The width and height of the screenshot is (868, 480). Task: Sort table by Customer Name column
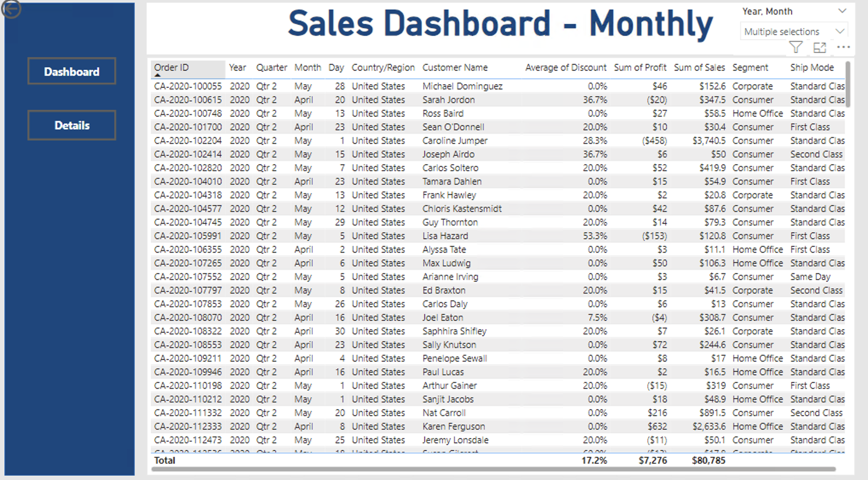pyautogui.click(x=455, y=67)
